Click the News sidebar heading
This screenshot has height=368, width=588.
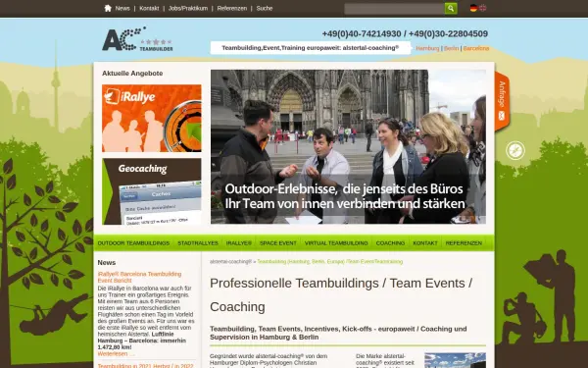tap(107, 262)
